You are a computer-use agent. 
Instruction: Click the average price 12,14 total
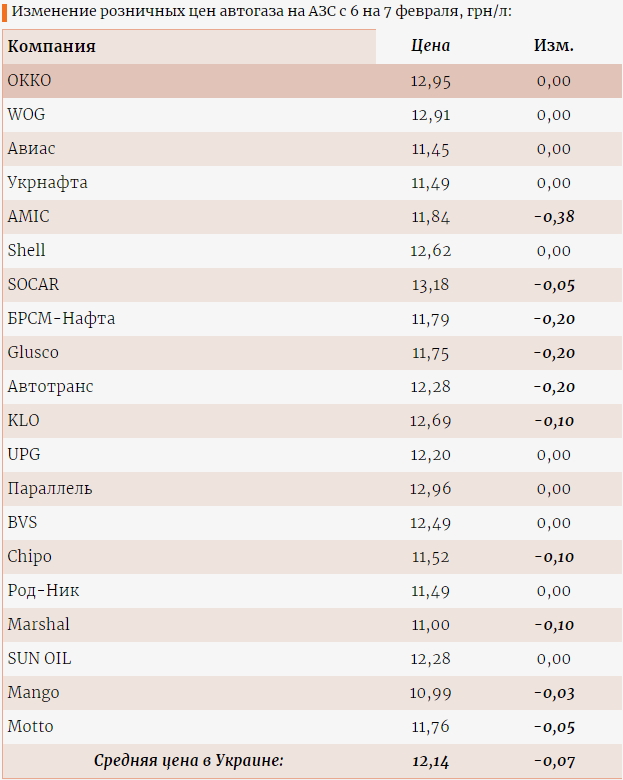(x=430, y=761)
